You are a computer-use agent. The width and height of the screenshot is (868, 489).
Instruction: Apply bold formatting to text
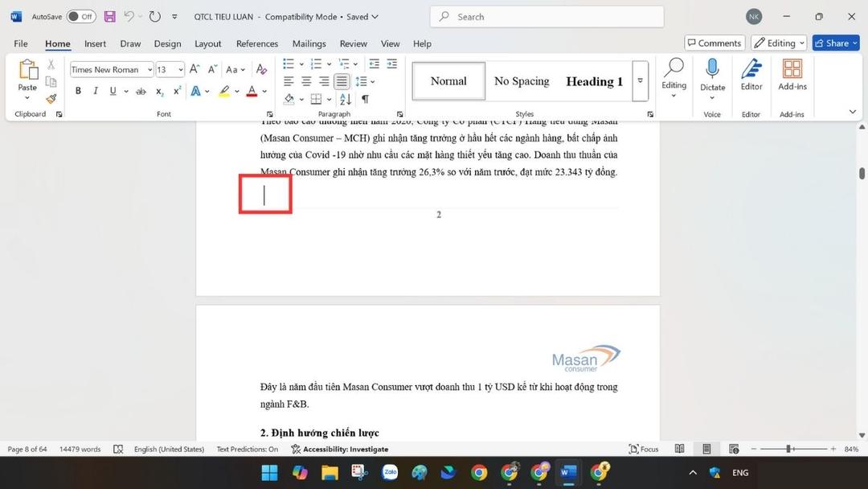click(x=78, y=91)
